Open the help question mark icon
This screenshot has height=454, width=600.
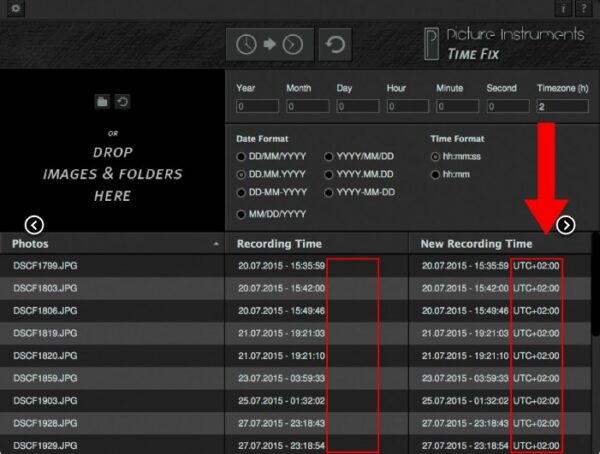(x=584, y=8)
